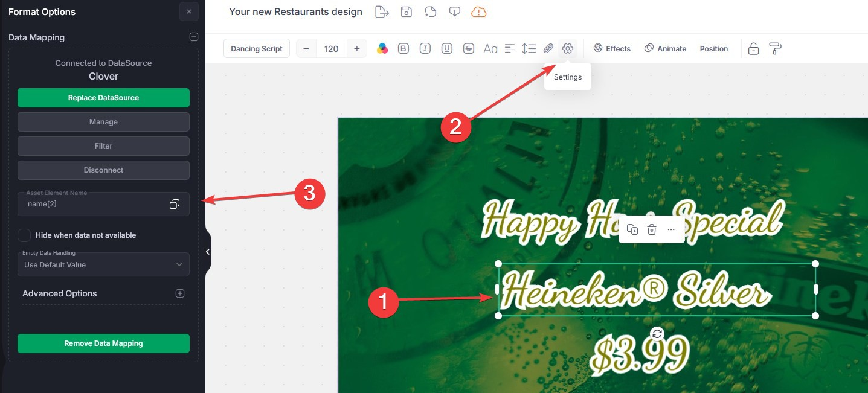Open the text color picker

(382, 49)
